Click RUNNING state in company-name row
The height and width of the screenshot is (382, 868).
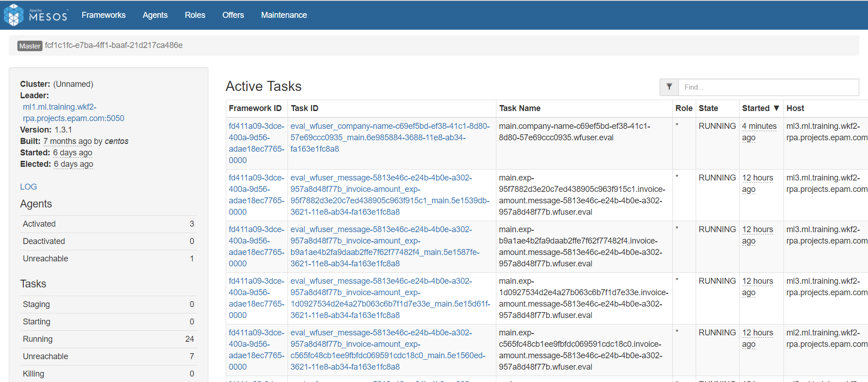click(x=717, y=126)
